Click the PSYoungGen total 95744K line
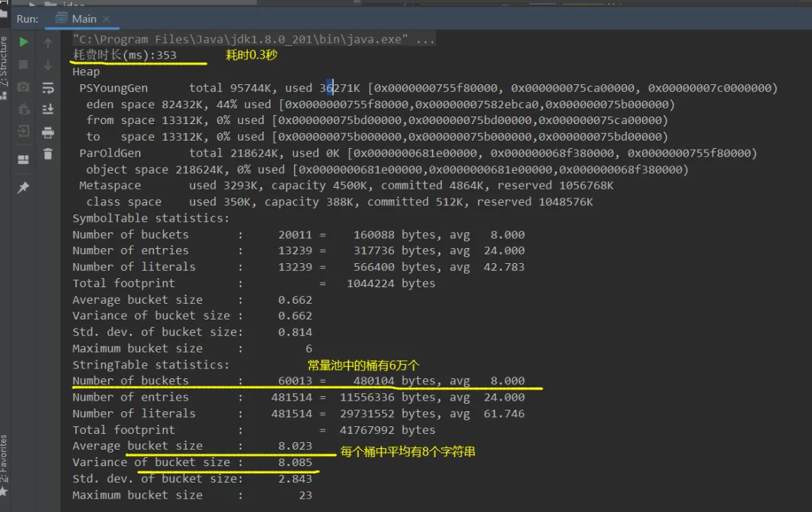Image resolution: width=812 pixels, height=512 pixels. pos(429,88)
